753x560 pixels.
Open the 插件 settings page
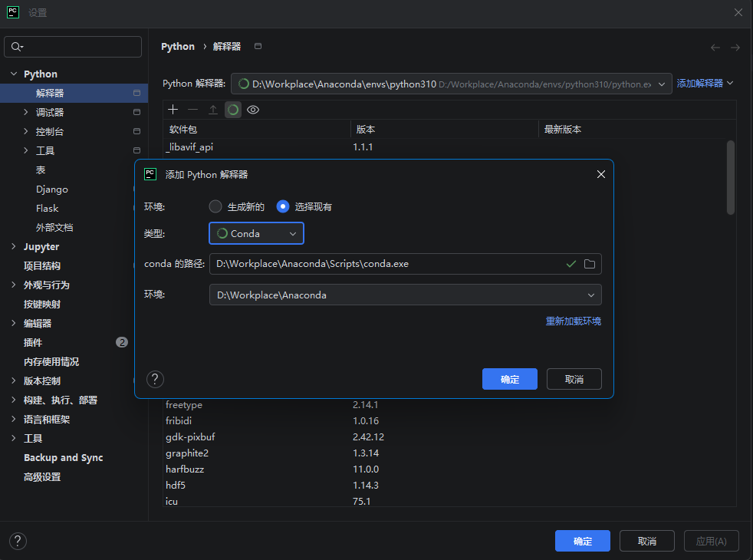(x=33, y=342)
